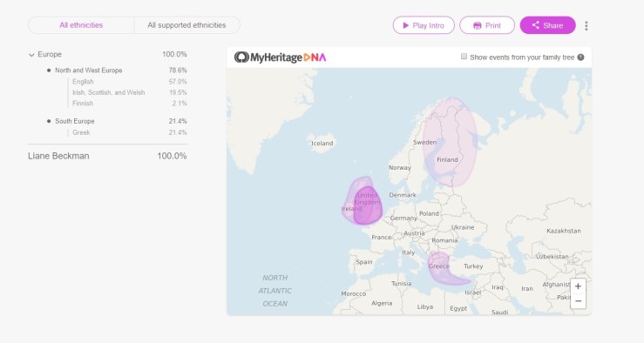The height and width of the screenshot is (343, 644).
Task: Click the Irish overlay over Ireland
Action: [x=349, y=205]
